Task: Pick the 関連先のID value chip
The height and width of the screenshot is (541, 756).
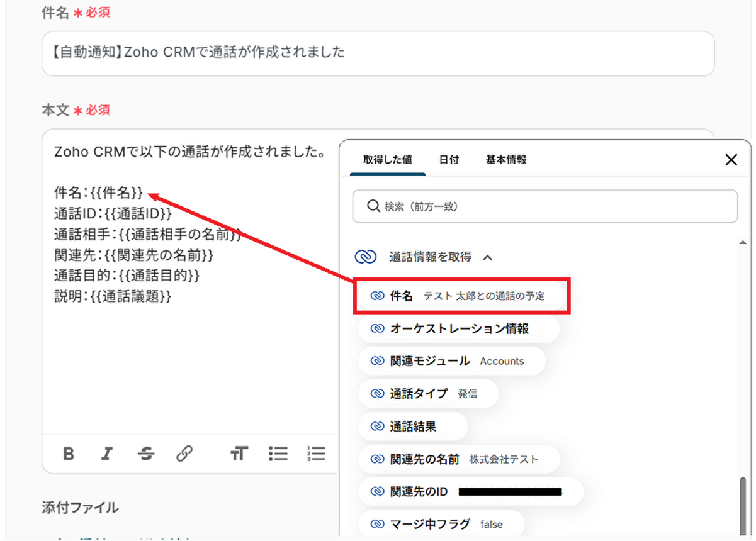Action: tap(471, 492)
